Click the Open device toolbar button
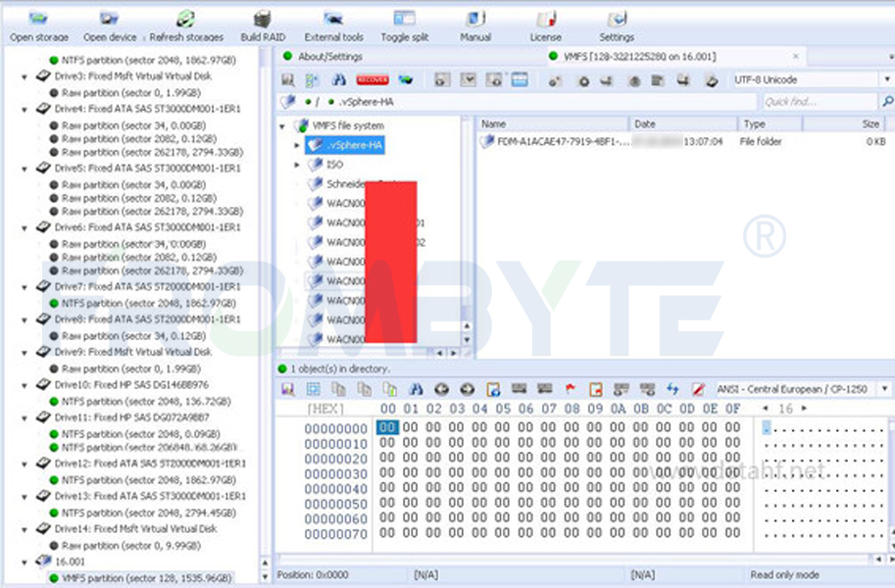The height and width of the screenshot is (588, 895). (110, 26)
